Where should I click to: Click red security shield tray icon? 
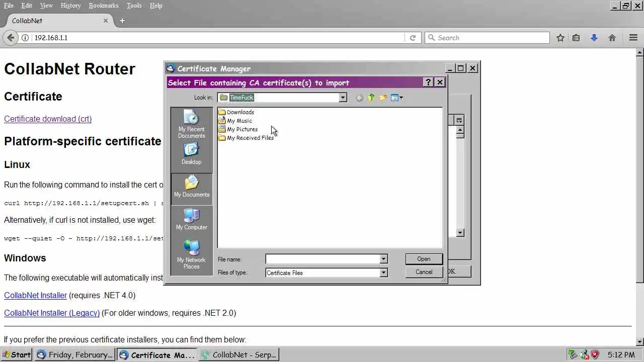[595, 354]
